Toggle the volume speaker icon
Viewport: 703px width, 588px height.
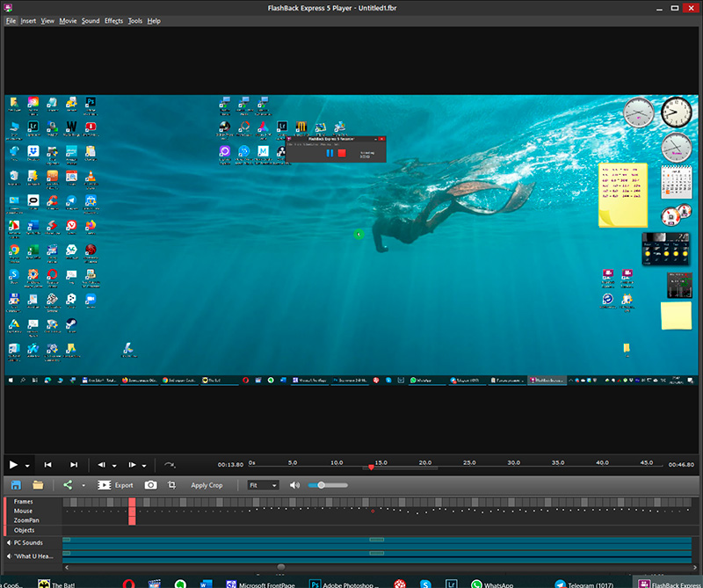point(295,485)
